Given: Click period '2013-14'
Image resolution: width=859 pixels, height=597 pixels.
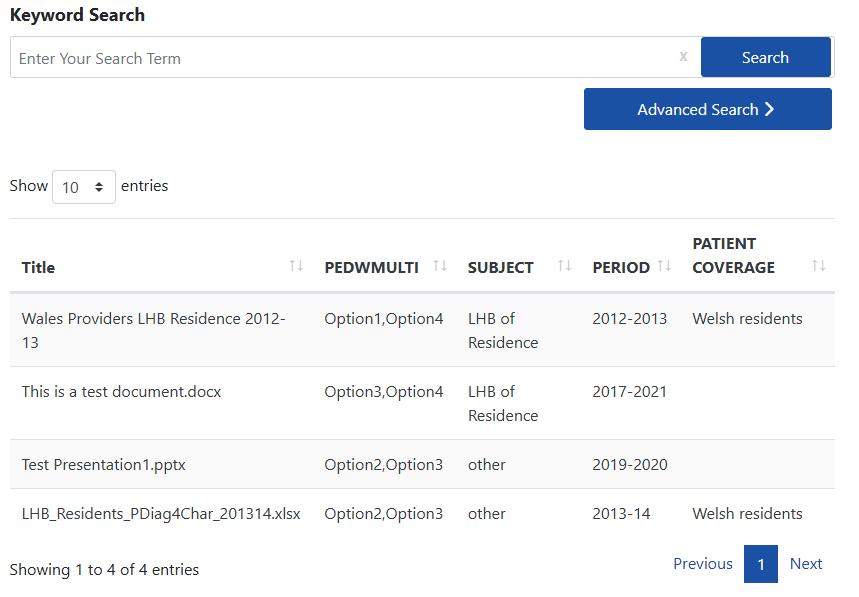Looking at the screenshot, I should pyautogui.click(x=621, y=514).
